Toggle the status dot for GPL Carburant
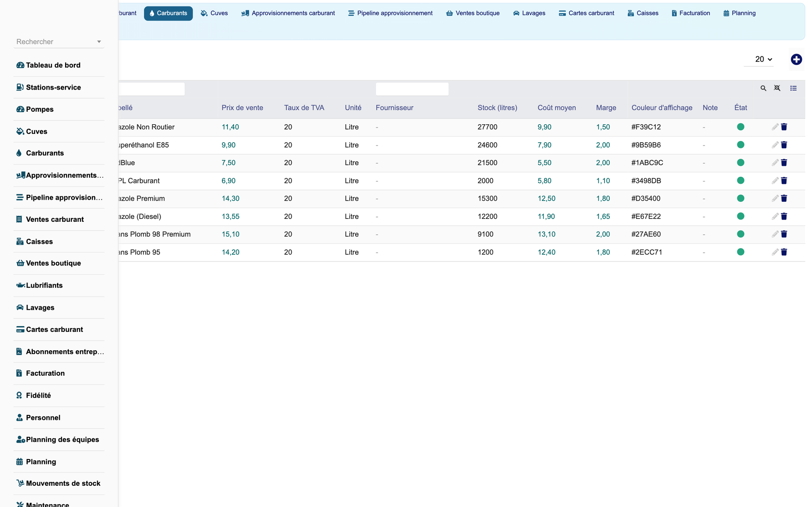 [741, 181]
